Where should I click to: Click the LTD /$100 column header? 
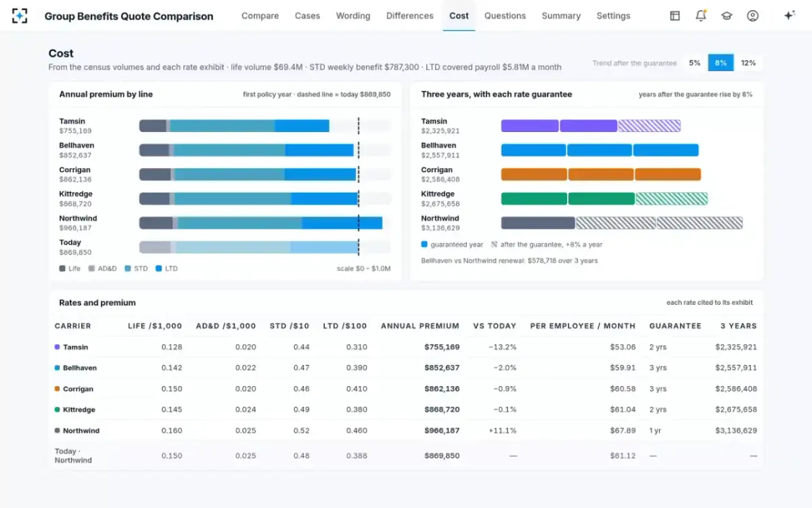click(x=345, y=326)
